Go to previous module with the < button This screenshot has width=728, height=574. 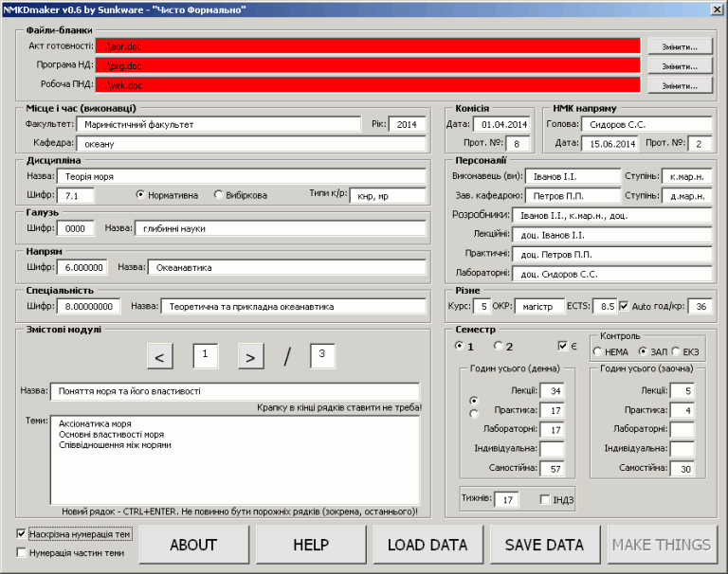point(159,356)
